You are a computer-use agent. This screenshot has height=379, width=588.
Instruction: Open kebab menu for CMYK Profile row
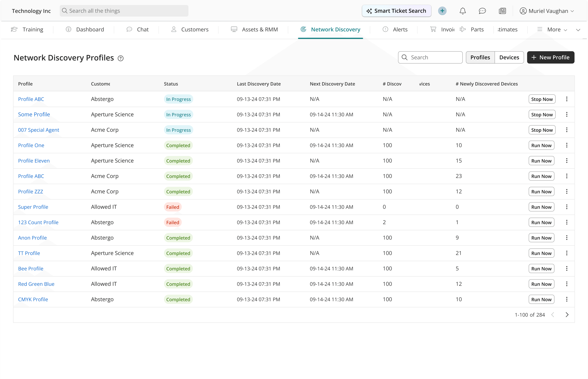click(567, 299)
